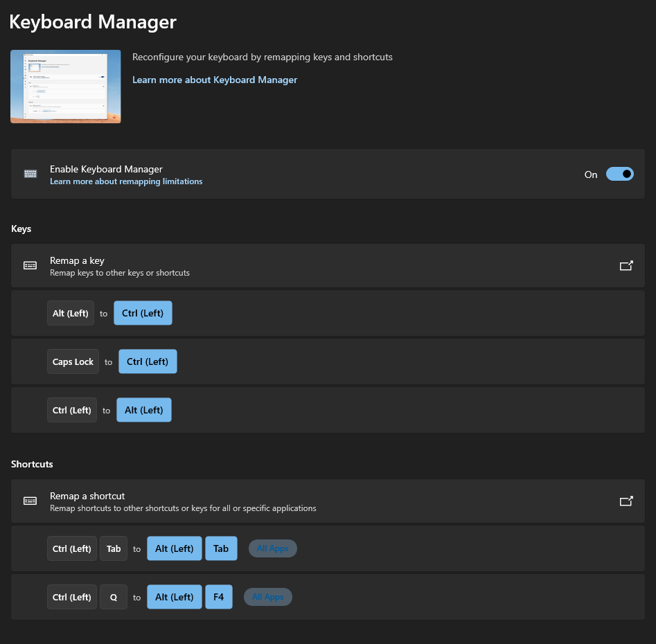This screenshot has width=656, height=644.
Task: Click the keyboard icon beside Remap a shortcut
Action: (30, 501)
